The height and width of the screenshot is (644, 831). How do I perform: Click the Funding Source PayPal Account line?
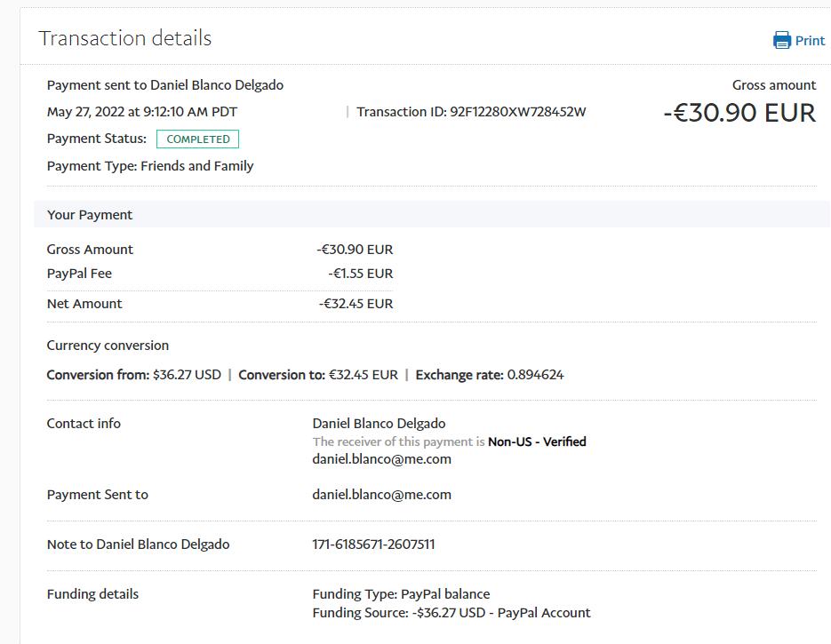tap(451, 613)
